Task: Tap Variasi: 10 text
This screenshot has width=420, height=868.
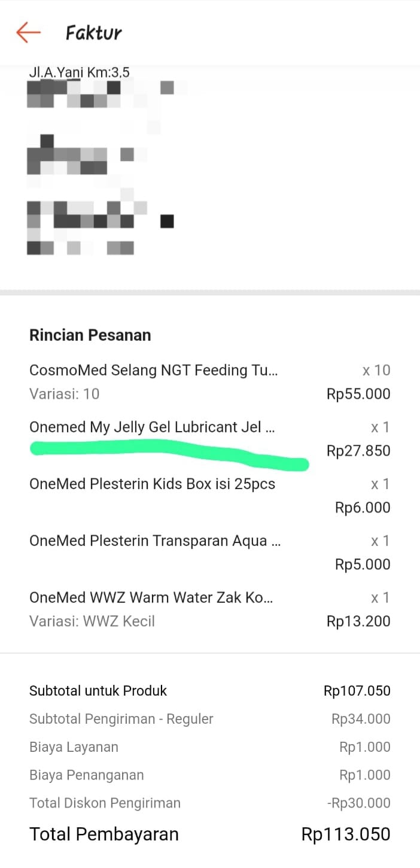Action: 64,394
